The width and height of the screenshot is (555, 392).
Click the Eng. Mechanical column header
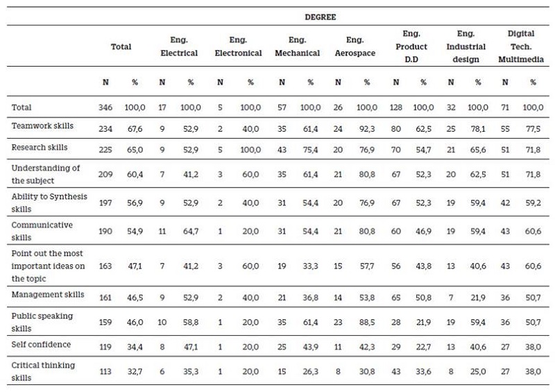click(298, 47)
